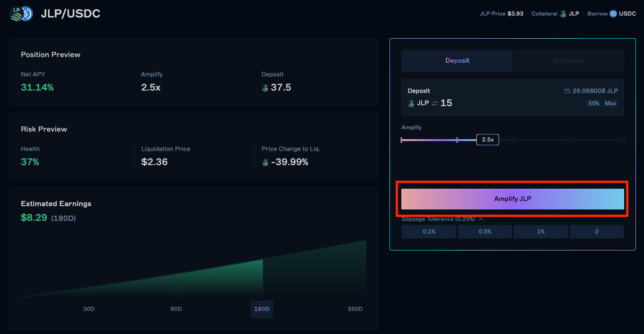Click the Amplify JLP button
This screenshot has width=644, height=334.
click(x=513, y=199)
